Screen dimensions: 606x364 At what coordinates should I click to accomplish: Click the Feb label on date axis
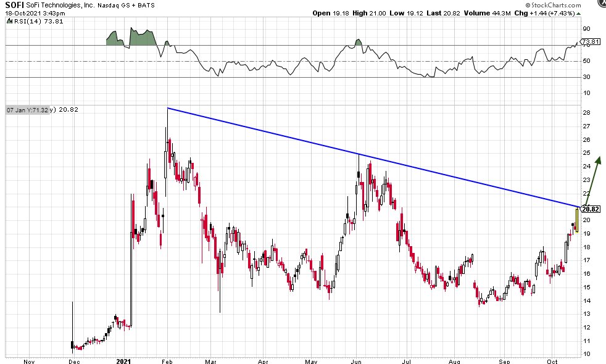click(x=167, y=362)
